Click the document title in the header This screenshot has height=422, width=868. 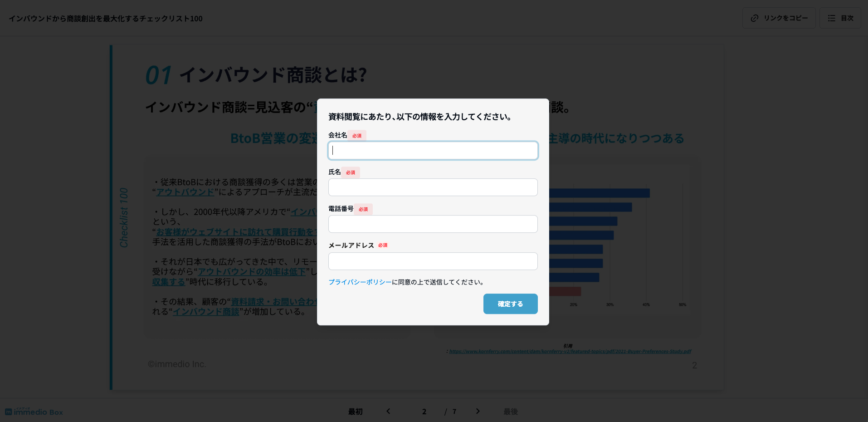point(106,19)
